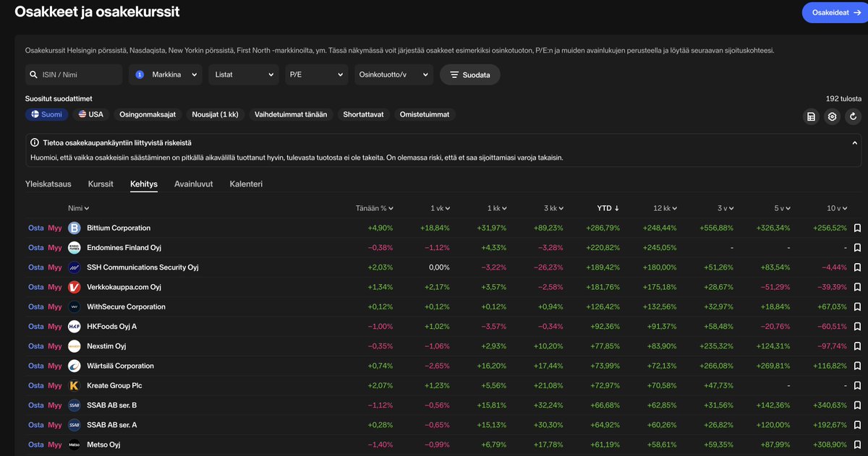
Task: Toggle the USA filter chip
Action: coord(91,114)
